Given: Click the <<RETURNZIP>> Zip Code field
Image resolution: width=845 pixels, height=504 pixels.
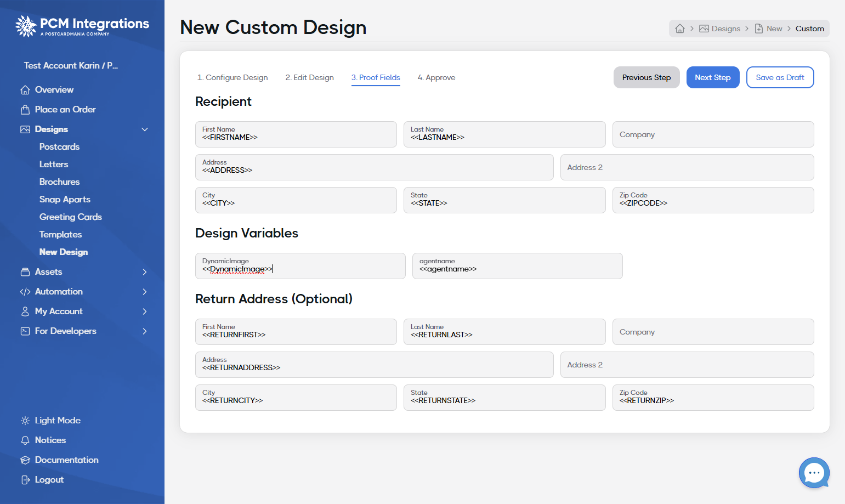Looking at the screenshot, I should tap(713, 398).
